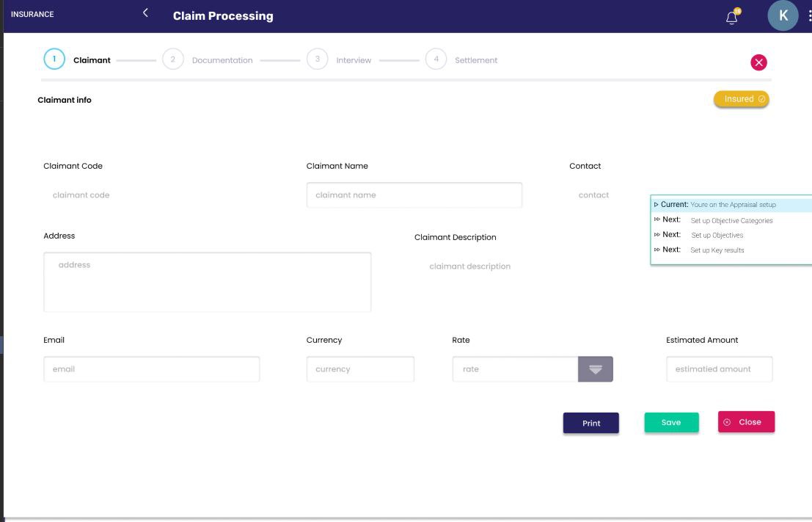Focus the Address text area
The height and width of the screenshot is (522, 812).
(207, 282)
